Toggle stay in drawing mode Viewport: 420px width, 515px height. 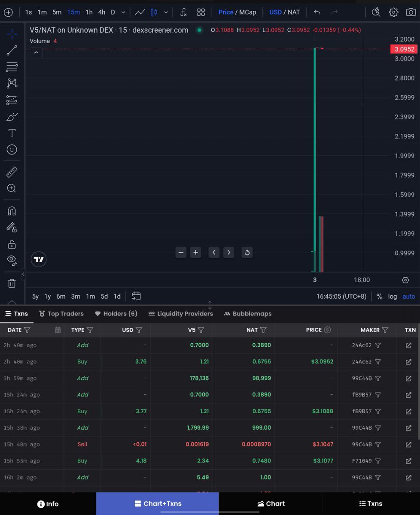click(12, 227)
